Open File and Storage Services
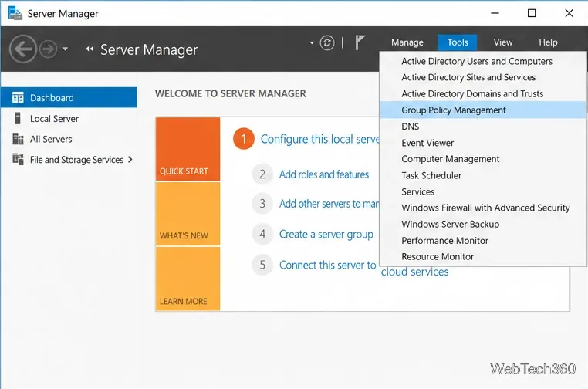The width and height of the screenshot is (588, 389). coord(69,160)
